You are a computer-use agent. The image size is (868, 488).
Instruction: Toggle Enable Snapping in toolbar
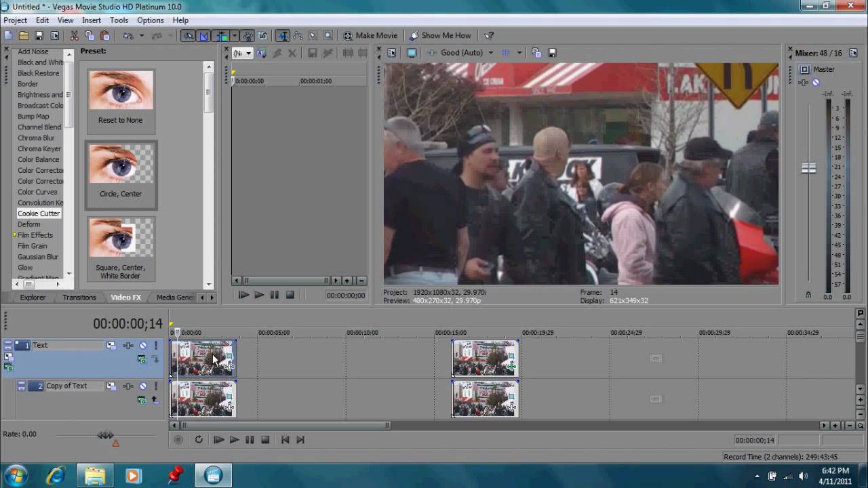tap(189, 35)
